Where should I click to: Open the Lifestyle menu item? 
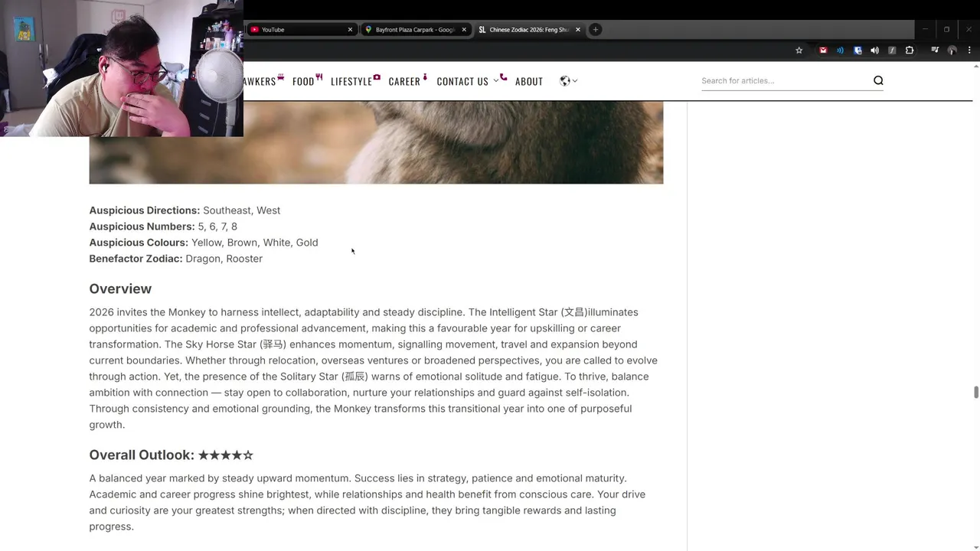355,80
